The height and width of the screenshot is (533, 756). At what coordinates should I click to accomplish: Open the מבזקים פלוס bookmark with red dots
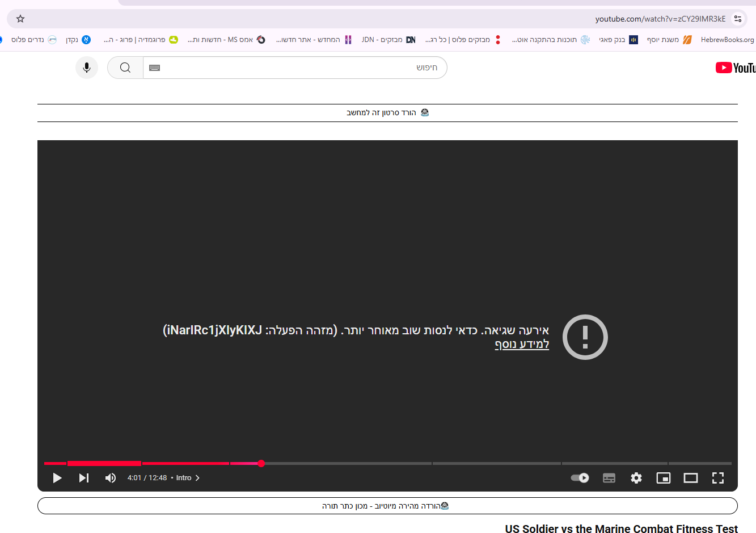(x=463, y=40)
